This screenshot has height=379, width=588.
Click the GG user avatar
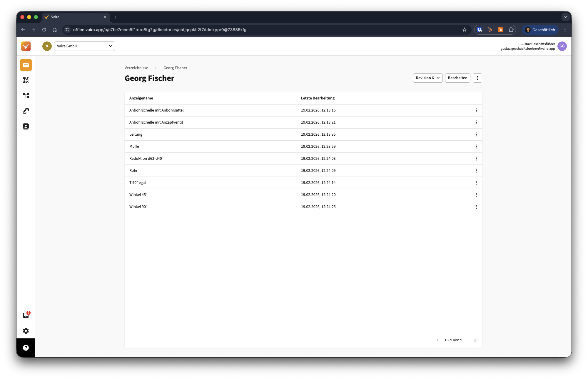point(562,46)
